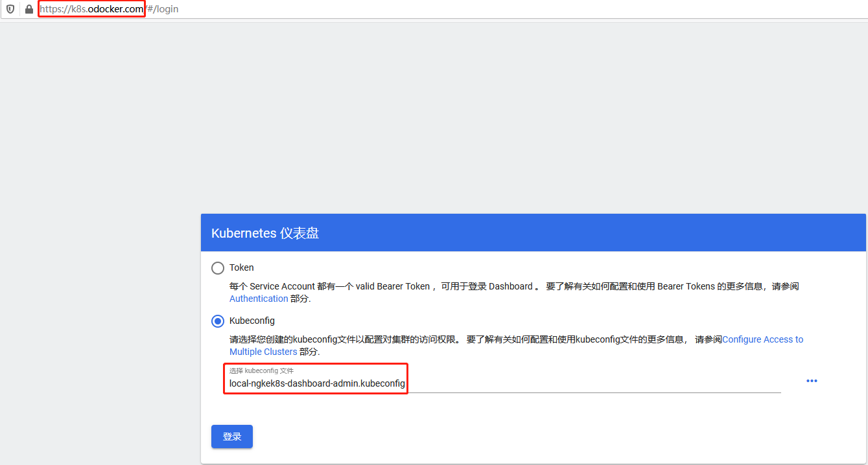Select the Token radio button

click(x=218, y=267)
